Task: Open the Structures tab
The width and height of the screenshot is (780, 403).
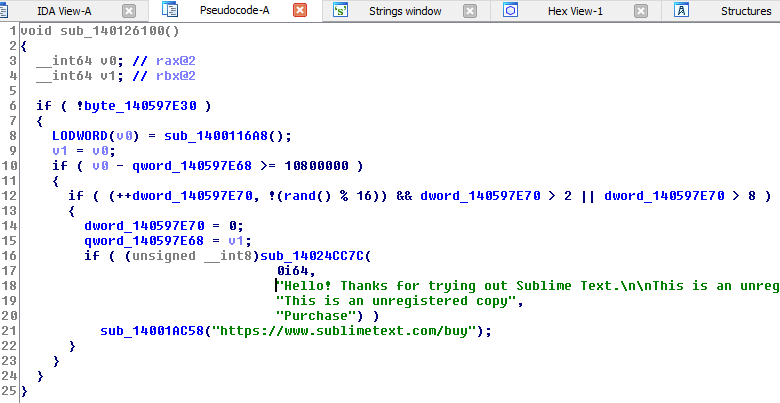Action: point(746,11)
